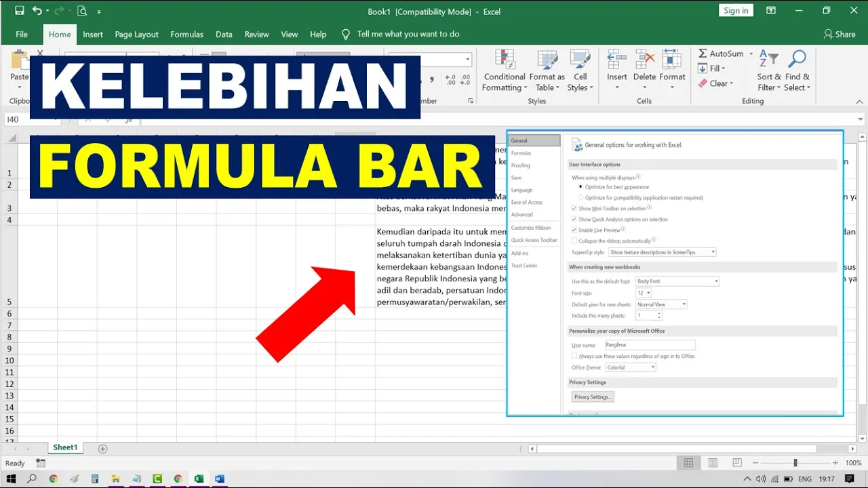The width and height of the screenshot is (868, 488).
Task: Select the Sheet1 tab
Action: click(66, 448)
